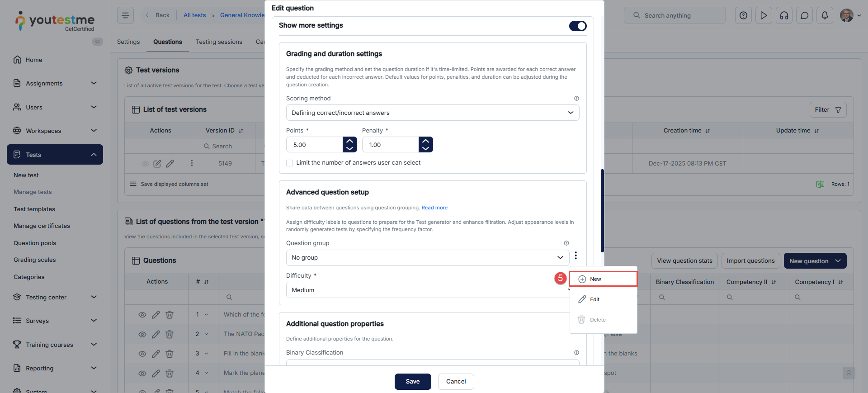Open the three-dot menu beside Question group
The height and width of the screenshot is (393, 868).
[x=576, y=256]
